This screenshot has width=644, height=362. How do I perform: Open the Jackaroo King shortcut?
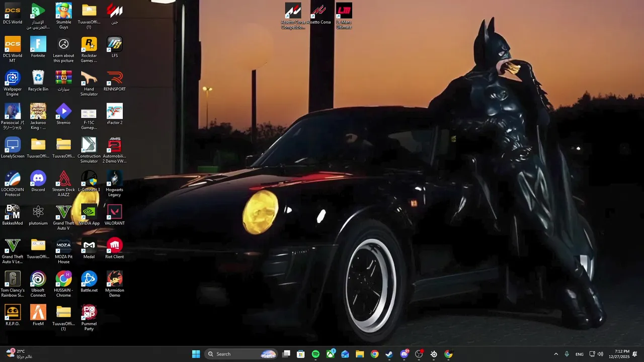38,117
